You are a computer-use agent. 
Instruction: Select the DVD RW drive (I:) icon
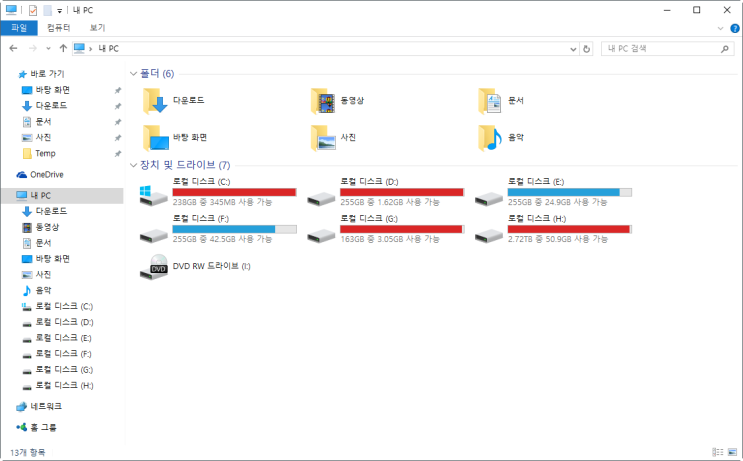click(154, 267)
